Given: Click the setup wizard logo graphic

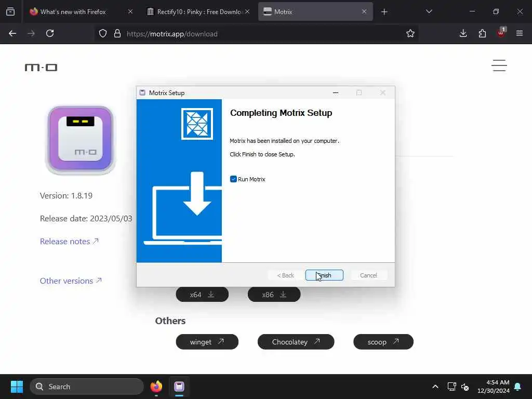Looking at the screenshot, I should (197, 124).
